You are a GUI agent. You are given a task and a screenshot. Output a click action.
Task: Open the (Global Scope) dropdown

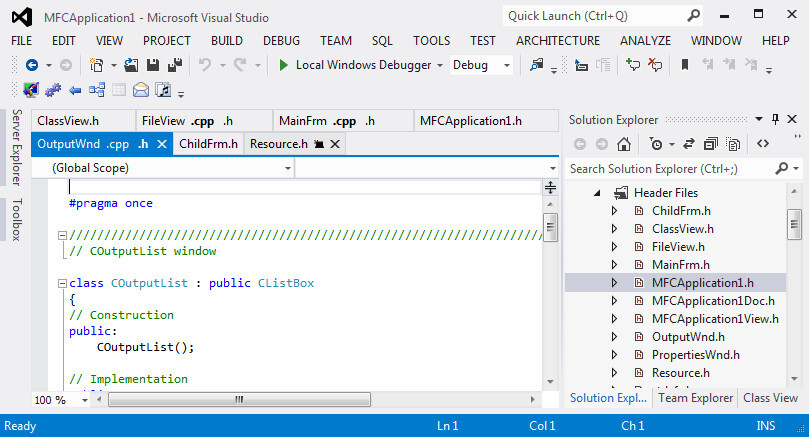click(287, 169)
